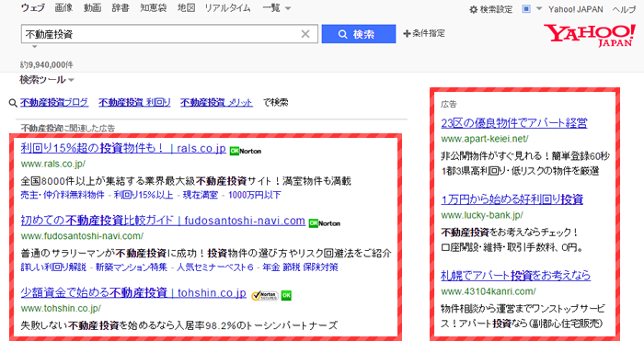Open 初めての不動産投資比較ガイド ad title
Screen dimensions: 644x341
click(163, 221)
